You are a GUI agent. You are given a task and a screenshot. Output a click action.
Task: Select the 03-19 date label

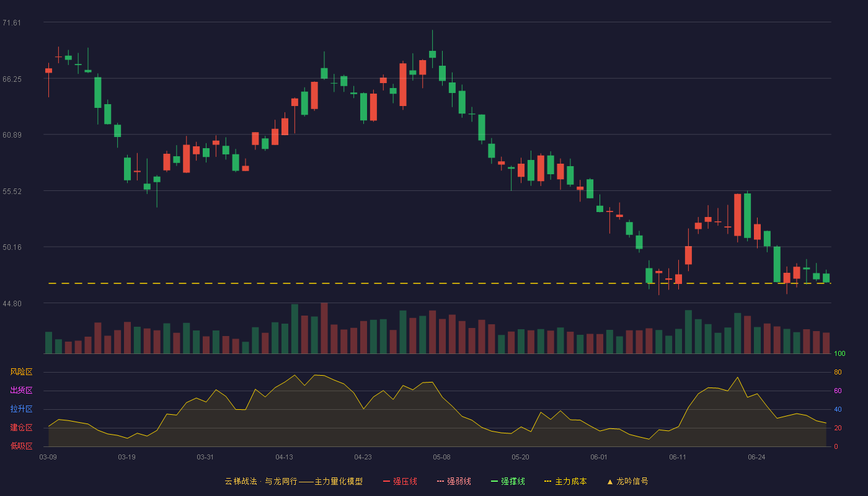pyautogui.click(x=126, y=457)
